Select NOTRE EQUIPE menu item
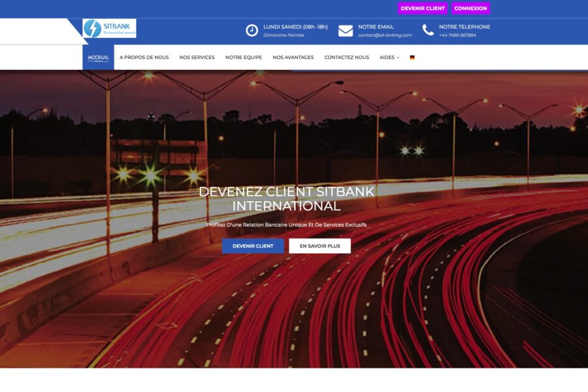Image resolution: width=588 pixels, height=392 pixels. [244, 57]
